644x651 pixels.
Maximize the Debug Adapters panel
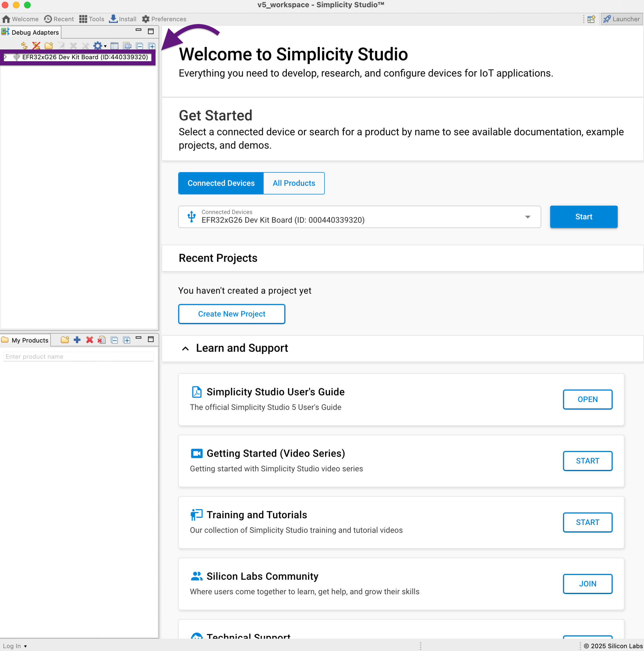pos(151,31)
